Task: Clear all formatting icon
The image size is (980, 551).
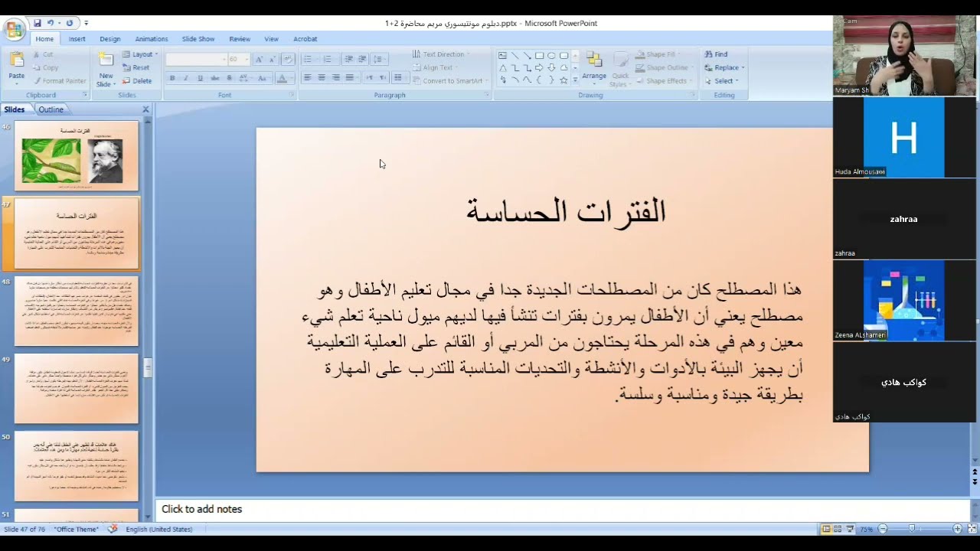Action: point(288,59)
